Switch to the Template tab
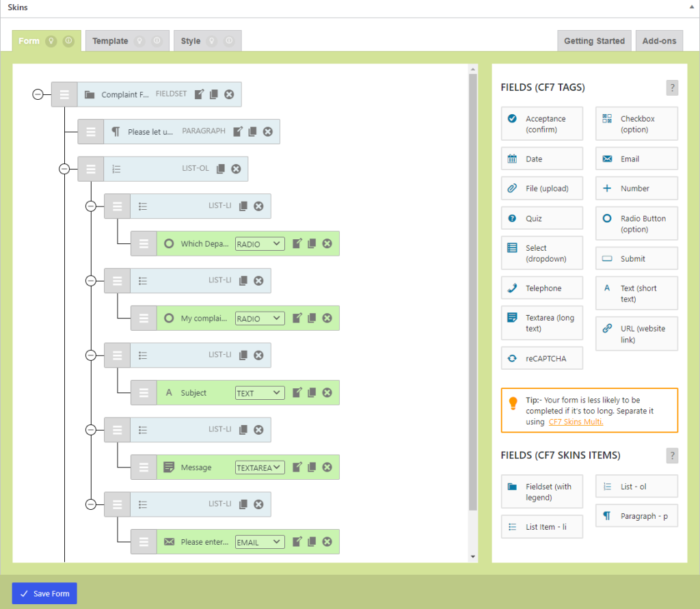This screenshot has height=609, width=700. pyautogui.click(x=111, y=41)
